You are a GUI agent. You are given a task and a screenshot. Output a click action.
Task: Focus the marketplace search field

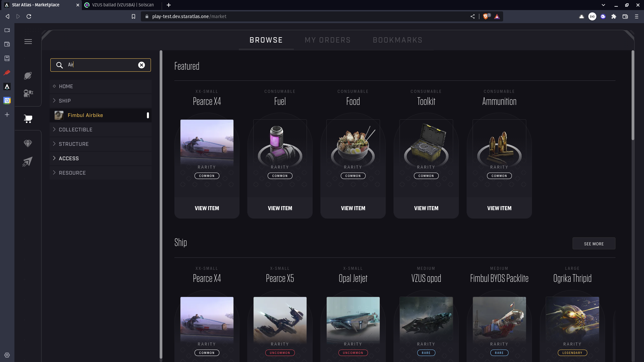coord(101,65)
